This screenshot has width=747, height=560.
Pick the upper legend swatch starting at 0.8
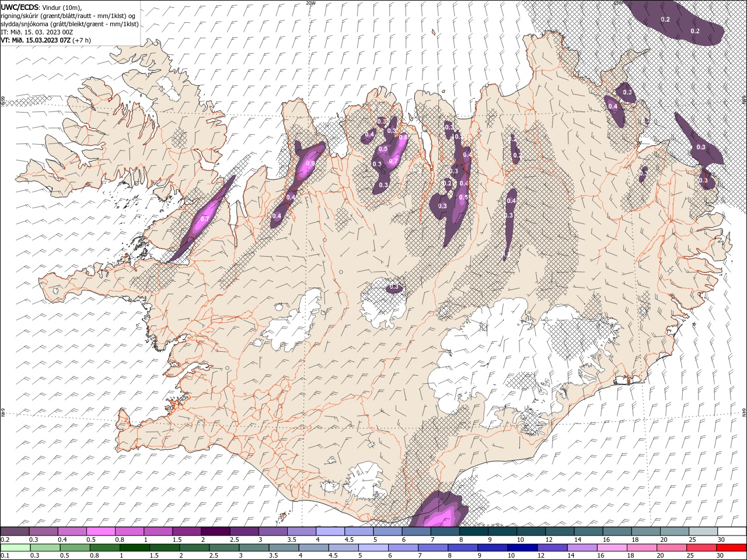pos(129,531)
